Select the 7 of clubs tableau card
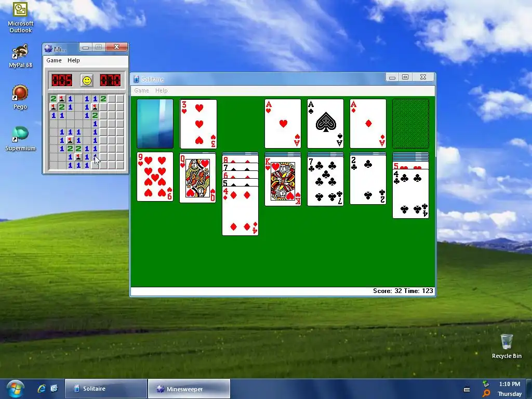The height and width of the screenshot is (399, 532). pos(325,181)
